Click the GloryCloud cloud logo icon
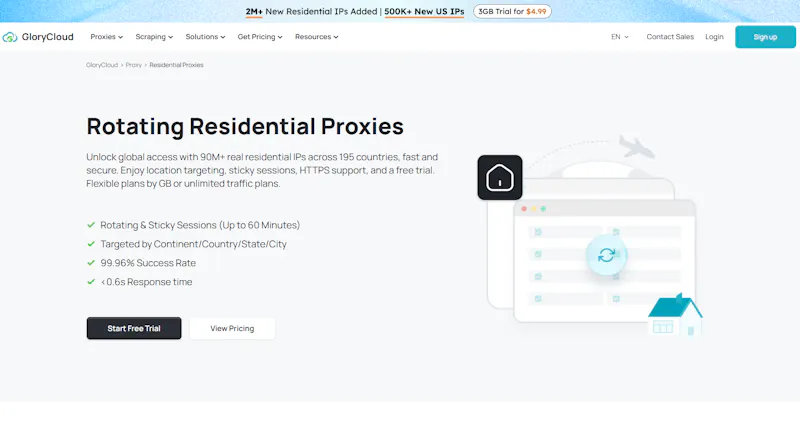Image resolution: width=800 pixels, height=447 pixels. click(x=10, y=37)
